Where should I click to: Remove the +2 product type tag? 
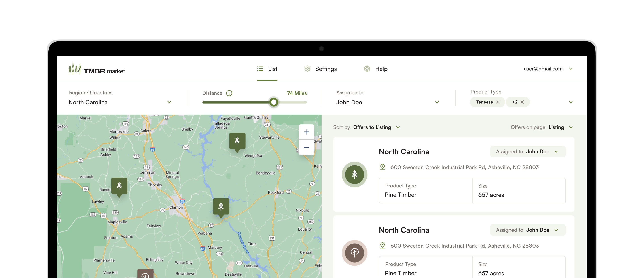coord(522,102)
